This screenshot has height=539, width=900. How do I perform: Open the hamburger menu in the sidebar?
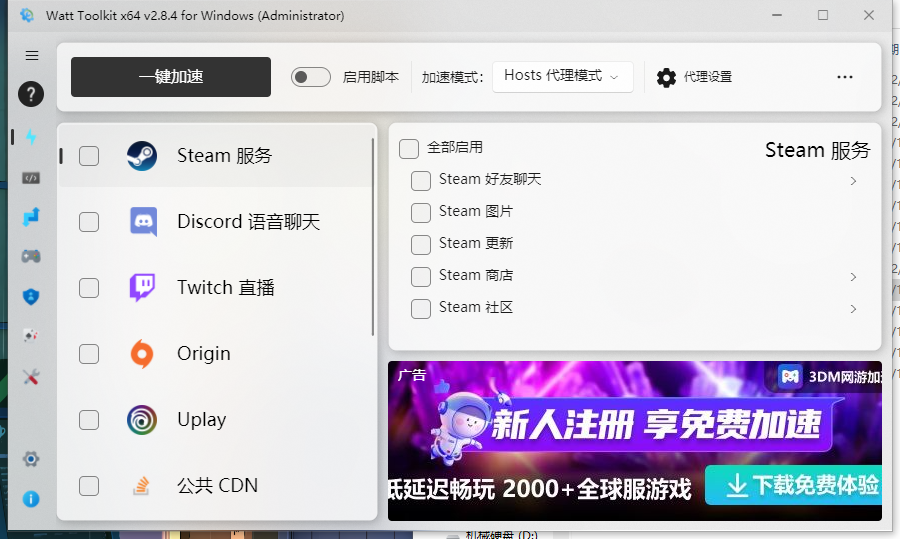(x=32, y=56)
